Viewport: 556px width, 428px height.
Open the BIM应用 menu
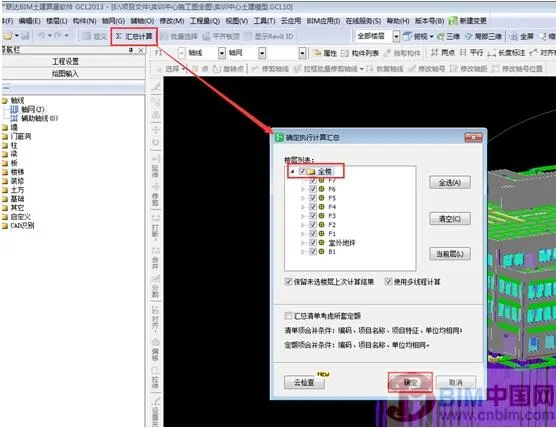pos(323,21)
